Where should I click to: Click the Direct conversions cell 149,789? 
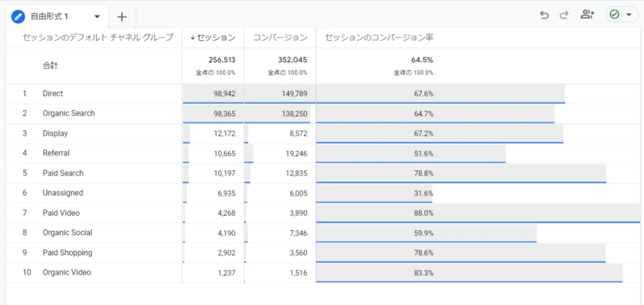[x=295, y=94]
